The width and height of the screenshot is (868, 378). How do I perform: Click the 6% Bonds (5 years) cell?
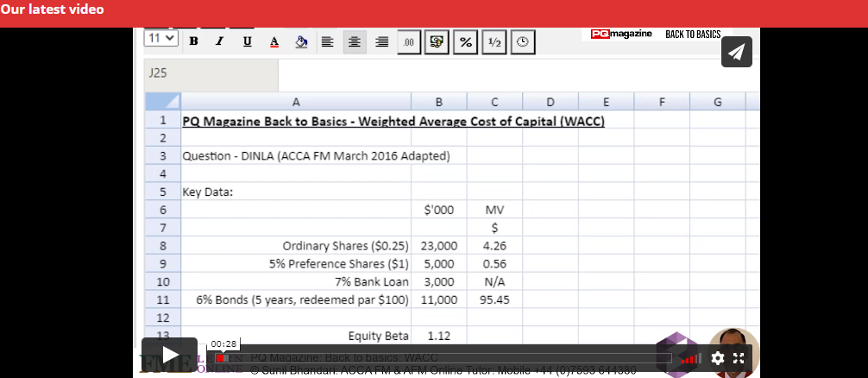(296, 300)
